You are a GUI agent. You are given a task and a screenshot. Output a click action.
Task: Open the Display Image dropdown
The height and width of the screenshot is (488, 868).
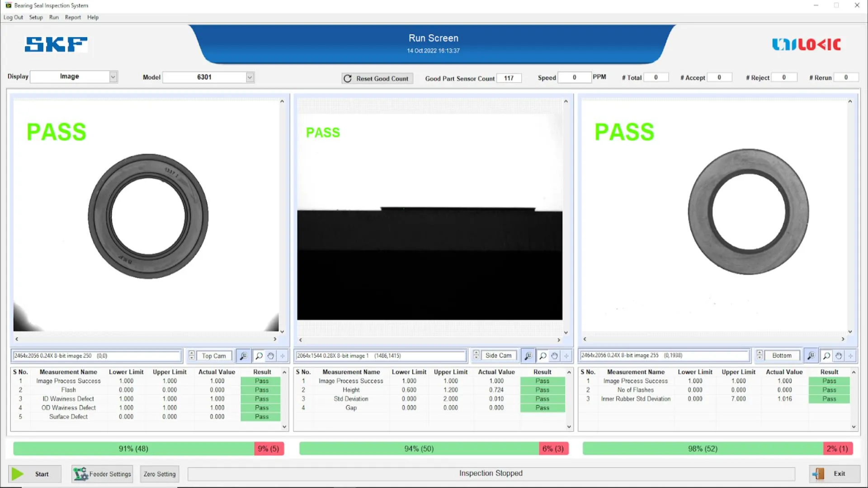[x=113, y=77]
